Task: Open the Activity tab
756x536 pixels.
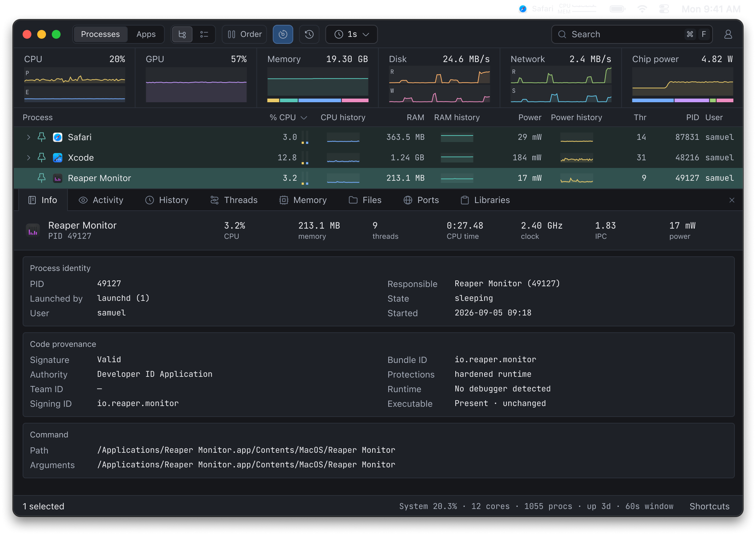Action: point(101,200)
